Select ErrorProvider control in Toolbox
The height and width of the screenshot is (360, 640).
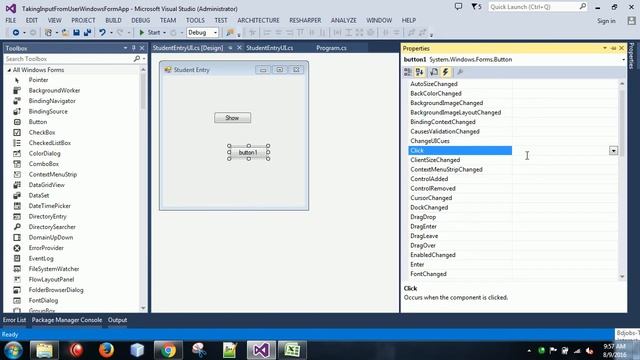(x=46, y=248)
